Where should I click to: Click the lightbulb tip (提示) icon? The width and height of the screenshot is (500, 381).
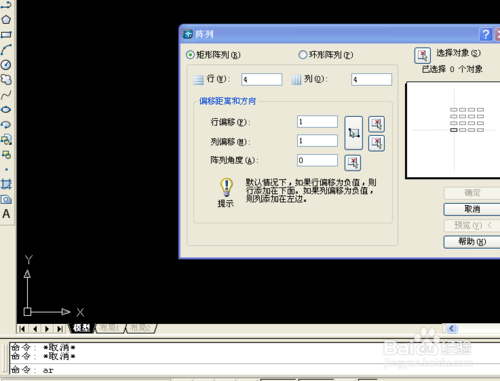(226, 188)
